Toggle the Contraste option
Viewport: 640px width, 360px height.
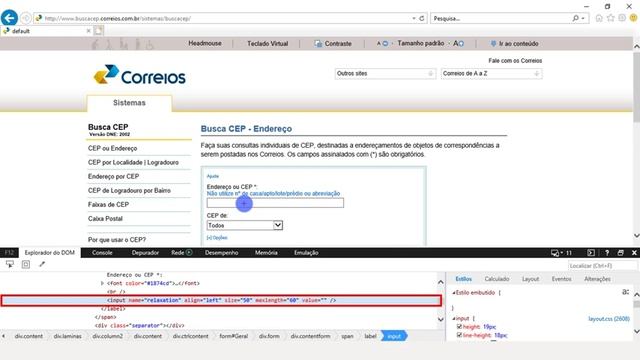click(x=333, y=43)
